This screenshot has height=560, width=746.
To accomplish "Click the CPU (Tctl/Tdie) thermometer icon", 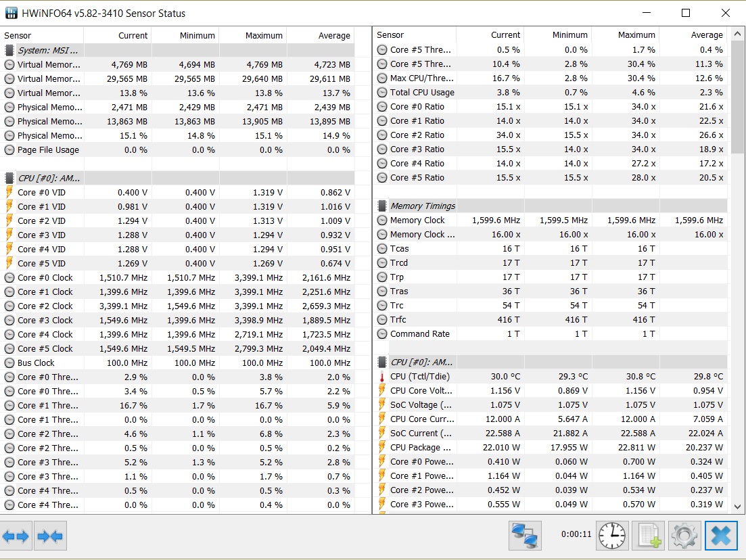I will point(381,376).
